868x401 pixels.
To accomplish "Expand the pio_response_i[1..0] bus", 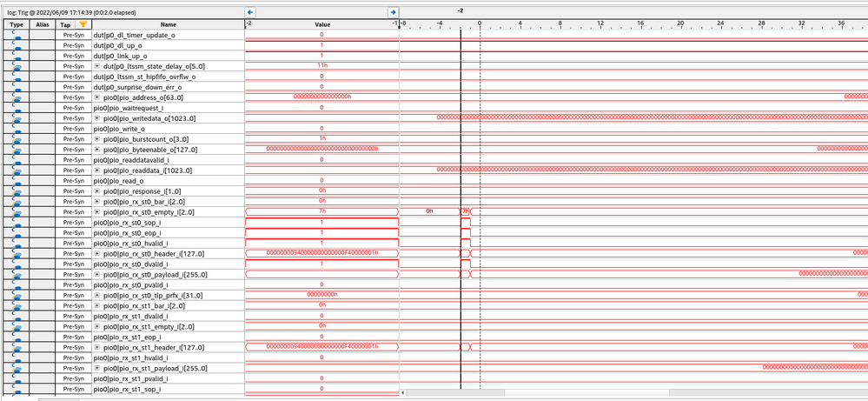I will (x=96, y=191).
